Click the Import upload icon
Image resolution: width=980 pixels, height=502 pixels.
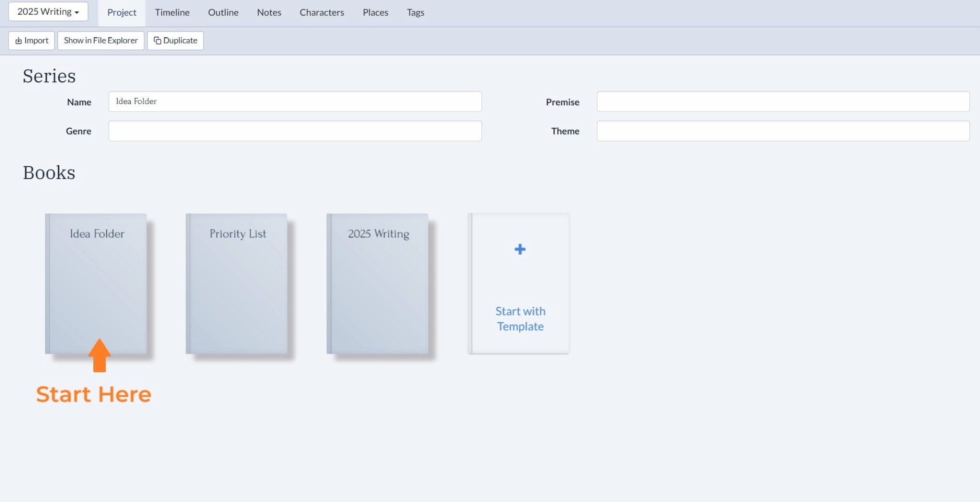(19, 40)
